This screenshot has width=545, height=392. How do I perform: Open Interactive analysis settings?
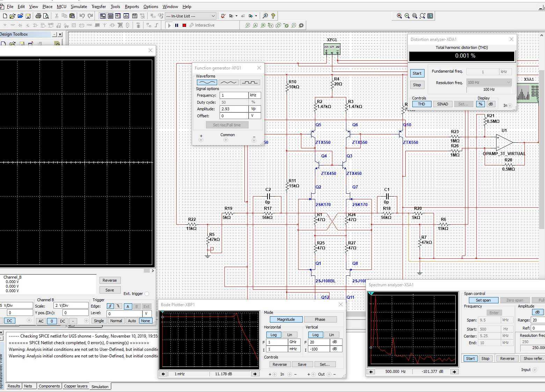(202, 25)
